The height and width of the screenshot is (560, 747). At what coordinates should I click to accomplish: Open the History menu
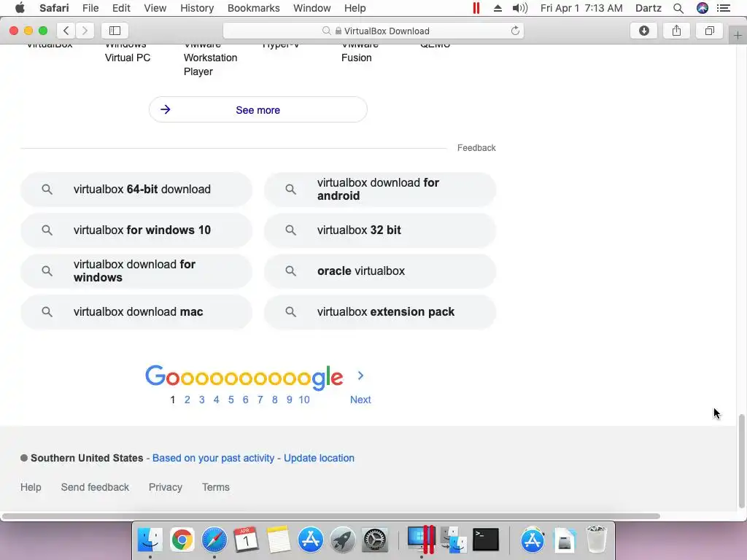pyautogui.click(x=197, y=8)
